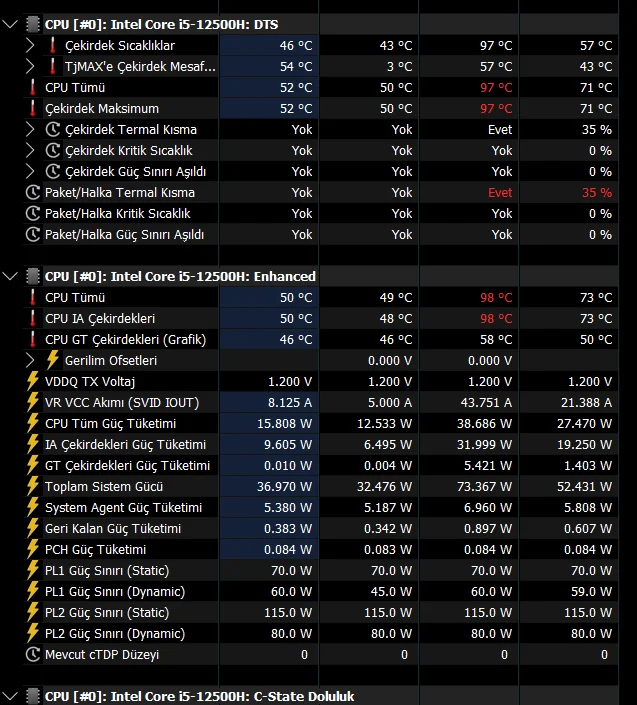Click lightning icon beside VDDQ TX Voltaj
The height and width of the screenshot is (705, 637).
tap(32, 381)
